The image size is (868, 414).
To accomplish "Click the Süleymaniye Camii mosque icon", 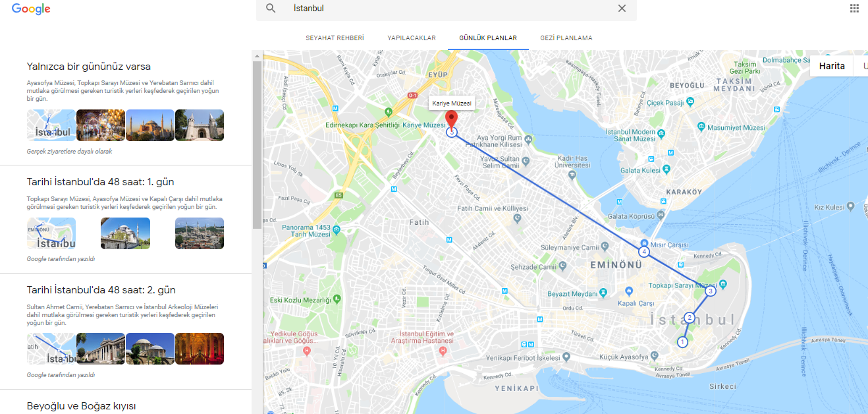I will pyautogui.click(x=605, y=247).
